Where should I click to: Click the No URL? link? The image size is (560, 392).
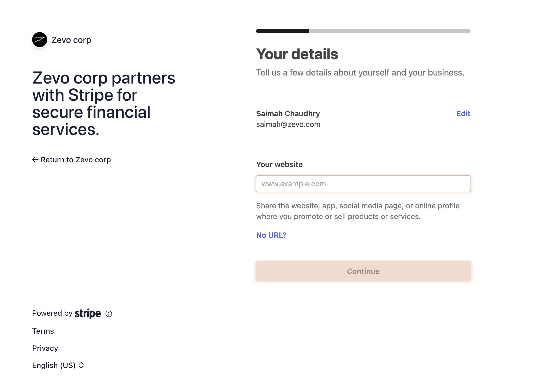[271, 235]
